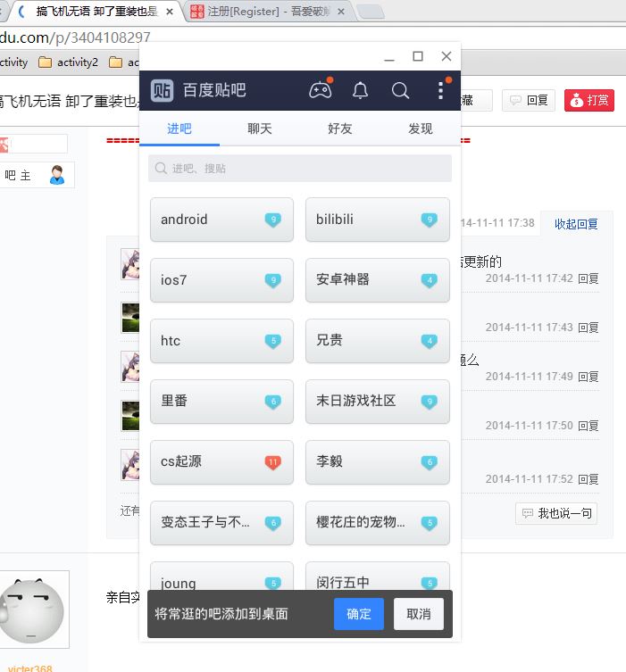626x672 pixels.
Task: Focus the 进吧、搜贴 search field
Action: 300,169
